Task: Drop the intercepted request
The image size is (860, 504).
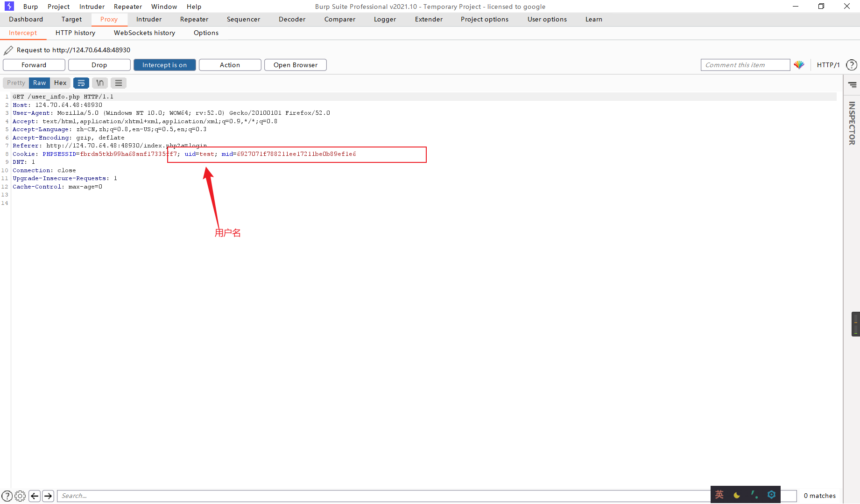Action: [99, 65]
